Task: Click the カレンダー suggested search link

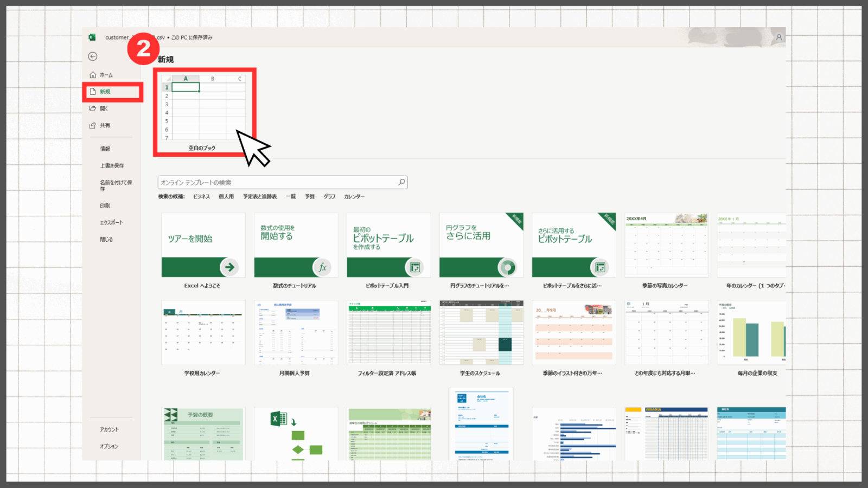Action: (354, 196)
